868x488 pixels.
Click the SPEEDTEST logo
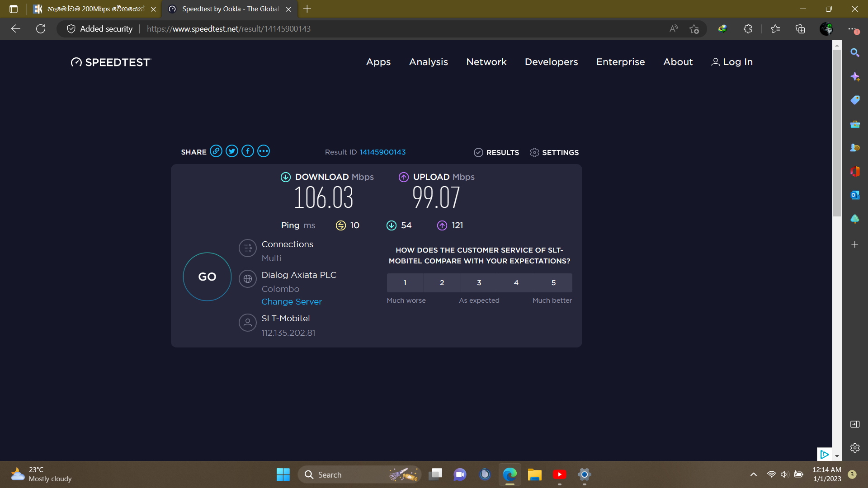pos(111,62)
